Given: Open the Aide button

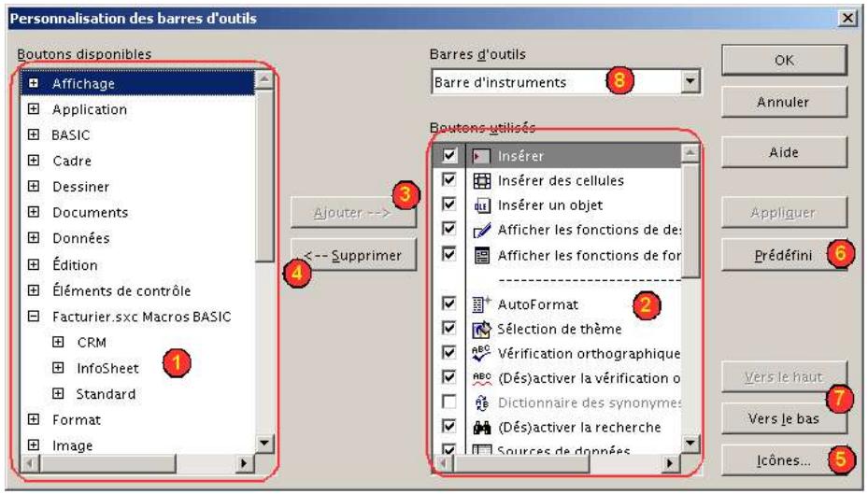Looking at the screenshot, I should (784, 152).
